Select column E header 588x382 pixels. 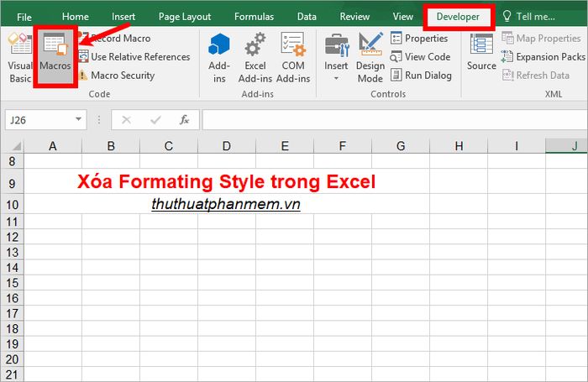tap(285, 146)
